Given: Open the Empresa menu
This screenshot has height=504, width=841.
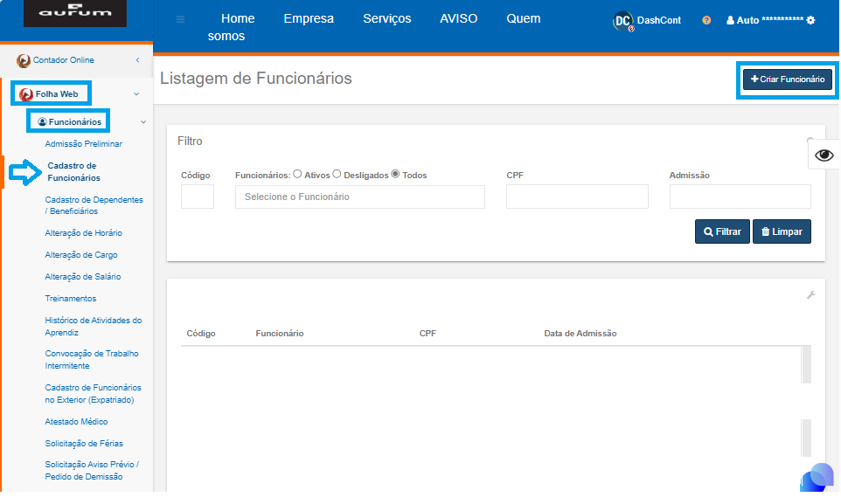Looking at the screenshot, I should point(309,18).
